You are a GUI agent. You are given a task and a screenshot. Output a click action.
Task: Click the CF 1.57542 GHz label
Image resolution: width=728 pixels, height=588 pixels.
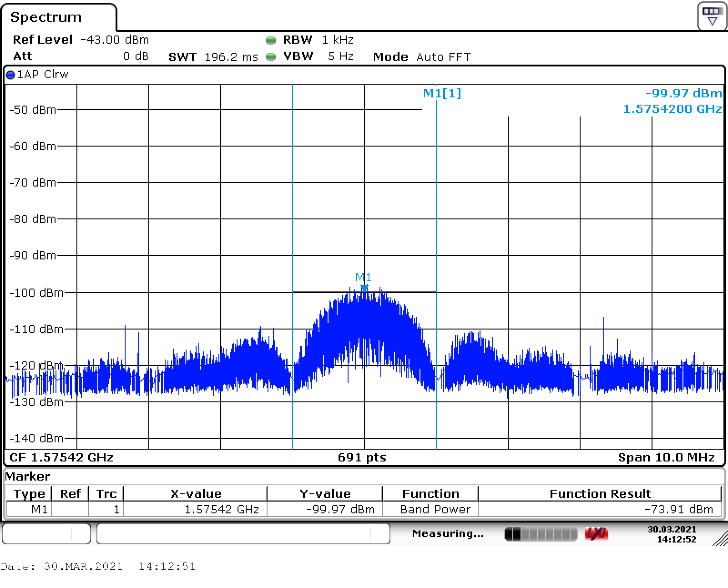point(61,457)
